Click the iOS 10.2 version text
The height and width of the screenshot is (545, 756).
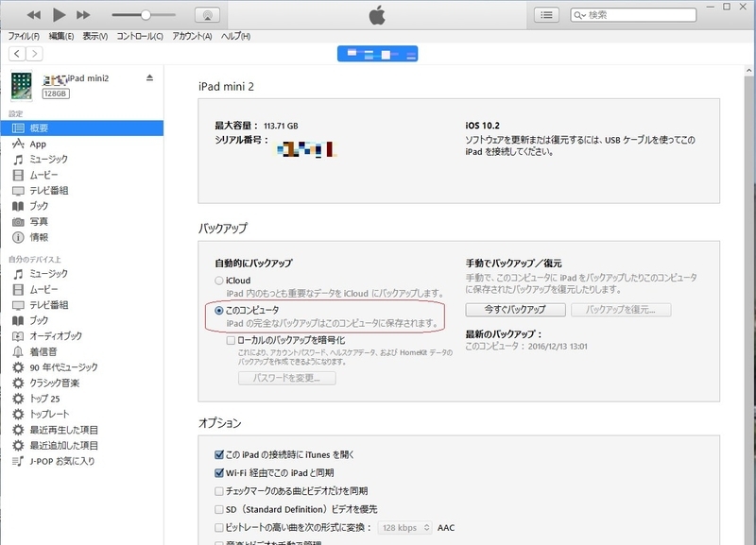coord(482,126)
